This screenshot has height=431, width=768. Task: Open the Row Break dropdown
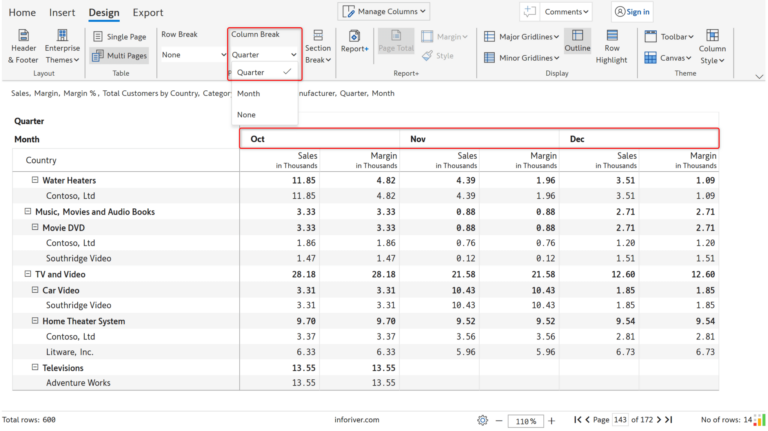(193, 55)
